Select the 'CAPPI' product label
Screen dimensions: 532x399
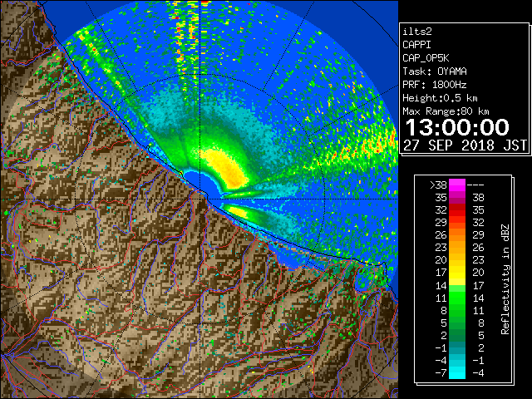416,45
